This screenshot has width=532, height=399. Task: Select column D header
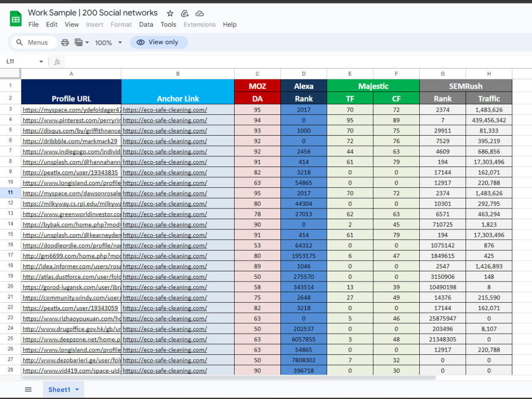[304, 73]
